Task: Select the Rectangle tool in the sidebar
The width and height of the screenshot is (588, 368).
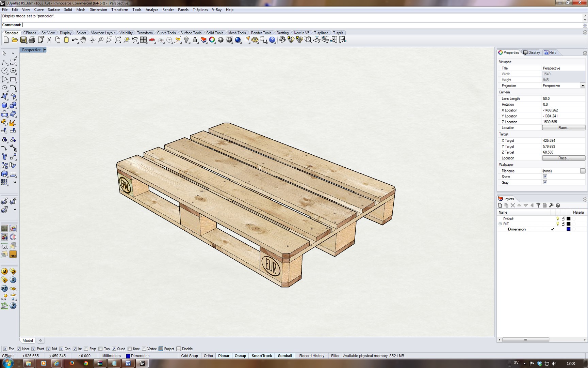Action: (x=13, y=79)
